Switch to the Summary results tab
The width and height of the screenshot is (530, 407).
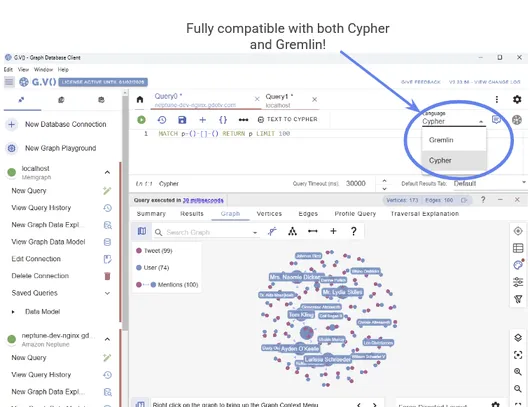151,214
